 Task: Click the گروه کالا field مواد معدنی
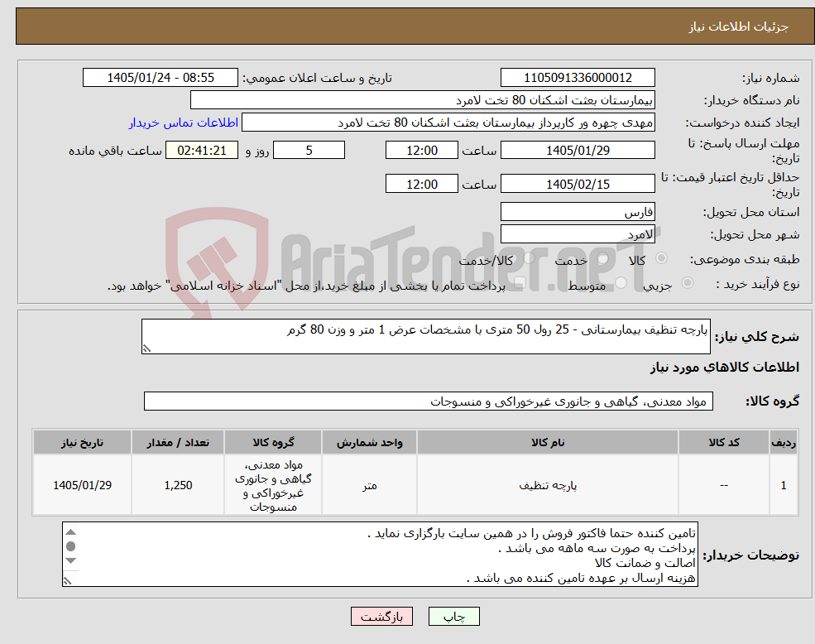[429, 401]
